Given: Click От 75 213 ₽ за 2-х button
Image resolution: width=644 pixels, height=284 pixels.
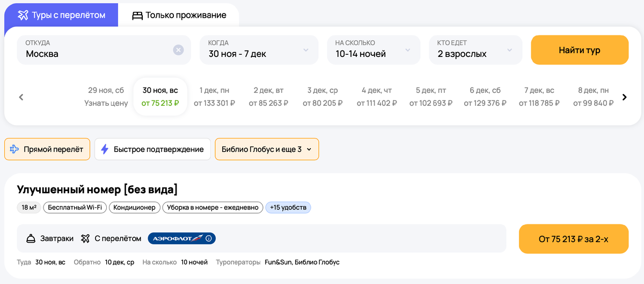Looking at the screenshot, I should tap(573, 239).
